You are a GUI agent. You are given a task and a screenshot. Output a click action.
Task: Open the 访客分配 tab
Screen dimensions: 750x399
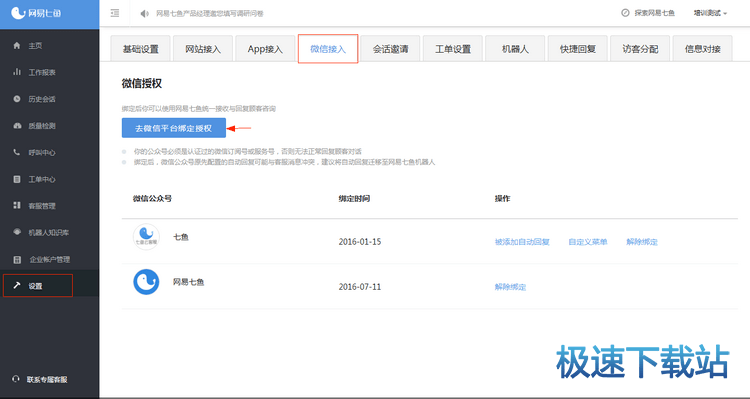[640, 49]
